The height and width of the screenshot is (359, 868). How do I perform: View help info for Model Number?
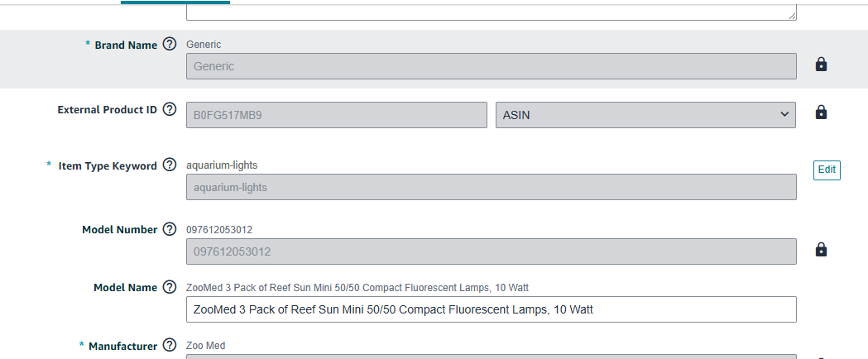pyautogui.click(x=170, y=229)
